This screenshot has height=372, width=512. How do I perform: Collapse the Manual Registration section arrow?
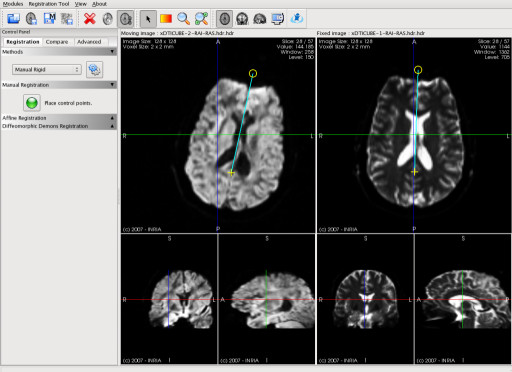(x=112, y=85)
